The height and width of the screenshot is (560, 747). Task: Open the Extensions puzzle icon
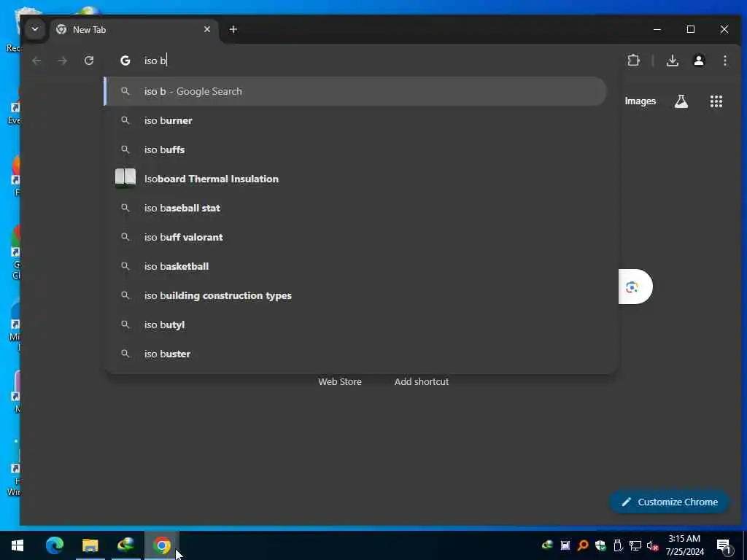pyautogui.click(x=634, y=61)
